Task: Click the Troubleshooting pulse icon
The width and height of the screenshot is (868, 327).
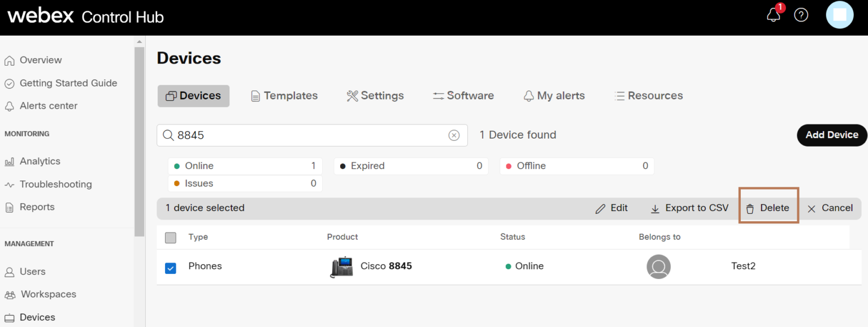Action: [10, 184]
